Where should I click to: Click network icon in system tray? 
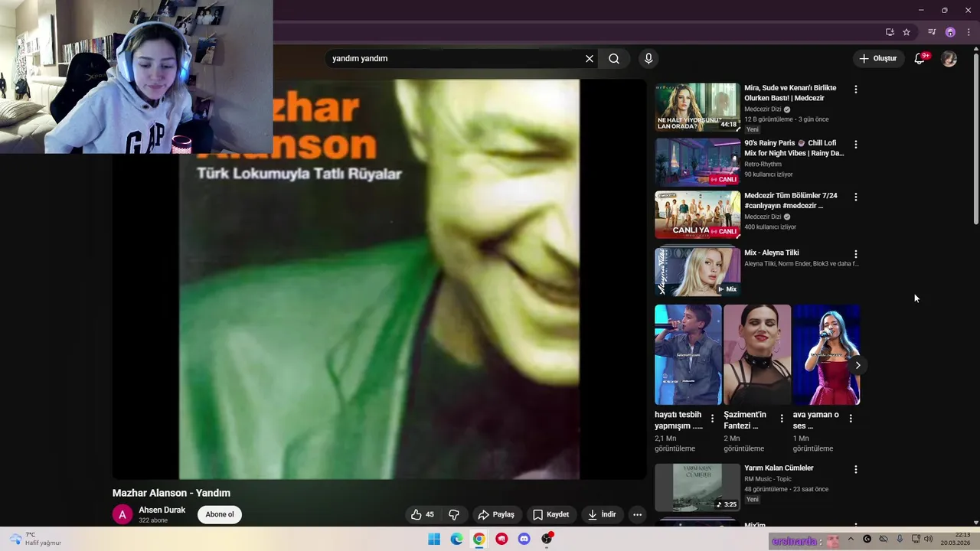tap(915, 540)
